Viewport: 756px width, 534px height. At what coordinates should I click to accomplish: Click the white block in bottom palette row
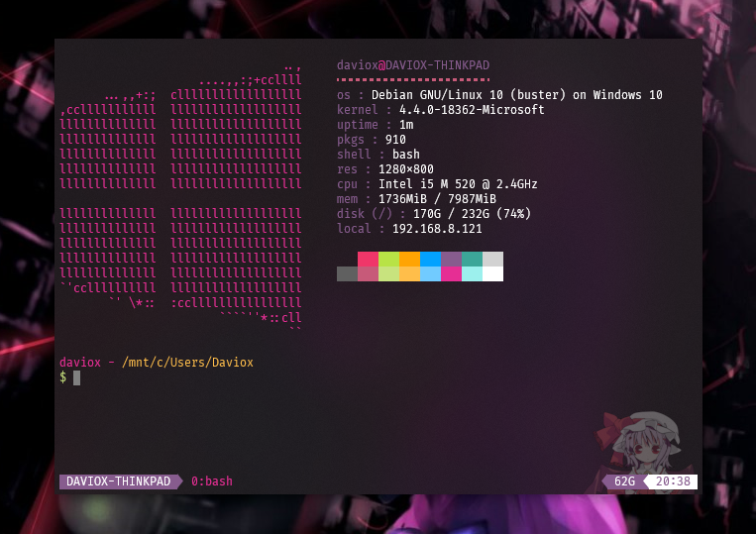pyautogui.click(x=492, y=273)
